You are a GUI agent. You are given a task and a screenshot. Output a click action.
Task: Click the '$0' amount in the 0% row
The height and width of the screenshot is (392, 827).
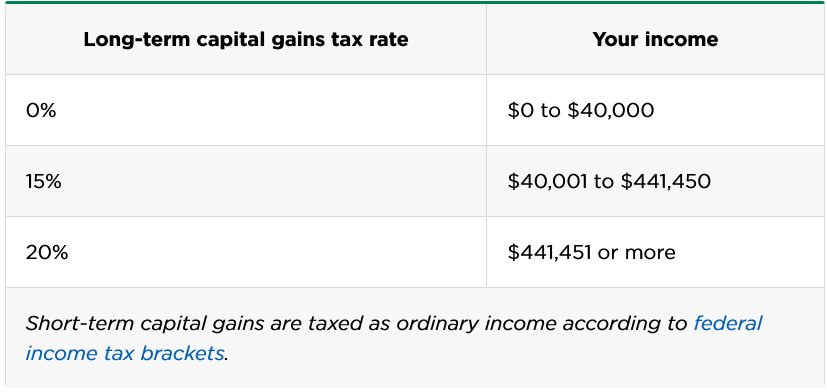point(521,110)
